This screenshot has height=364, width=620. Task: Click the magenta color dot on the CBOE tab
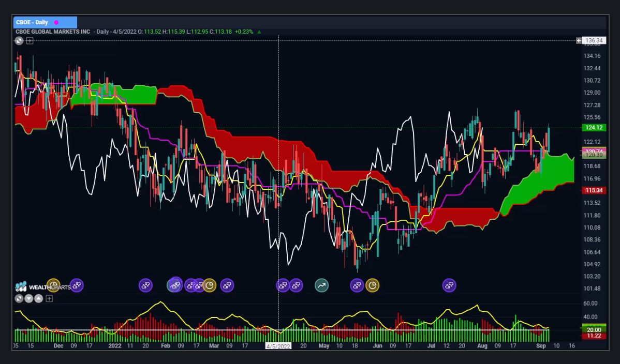pos(56,23)
